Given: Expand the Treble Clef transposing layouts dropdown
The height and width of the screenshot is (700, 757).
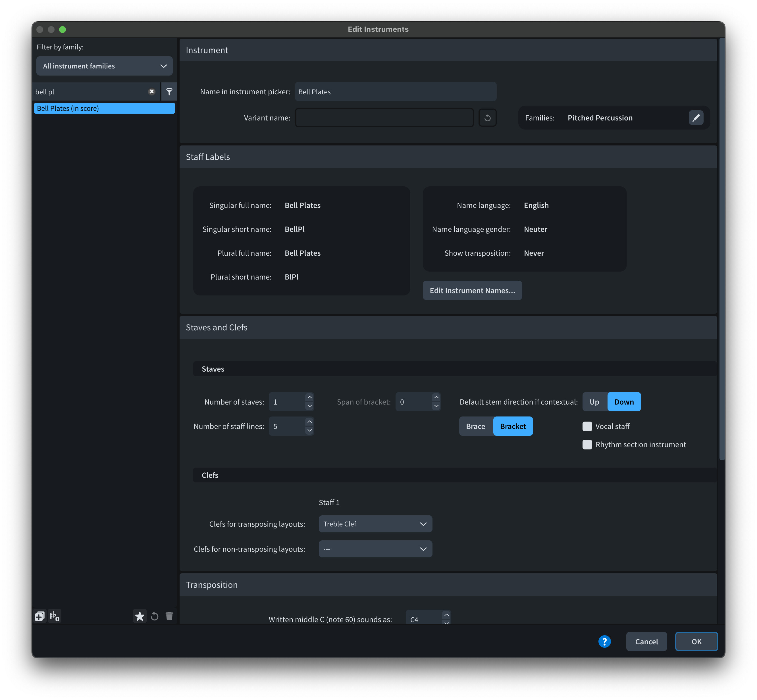Looking at the screenshot, I should (375, 524).
